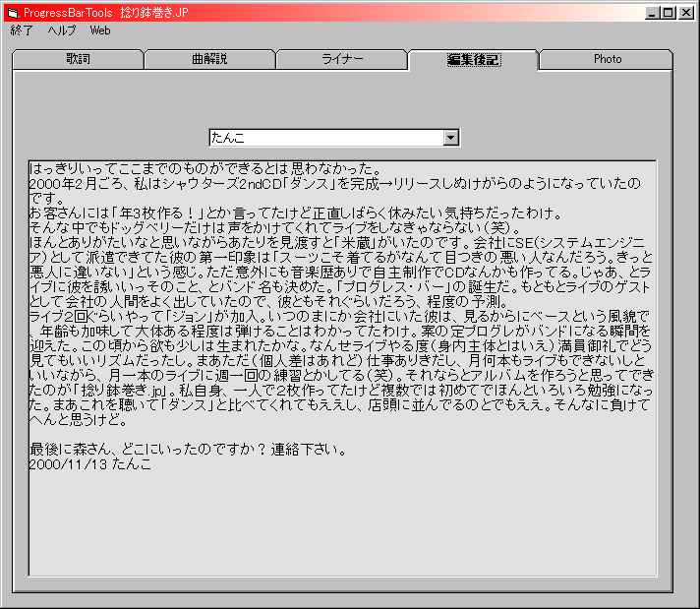Image resolution: width=700 pixels, height=609 pixels.
Task: Click the line starting そんな中でもドッグベリー
Action: [x=275, y=227]
